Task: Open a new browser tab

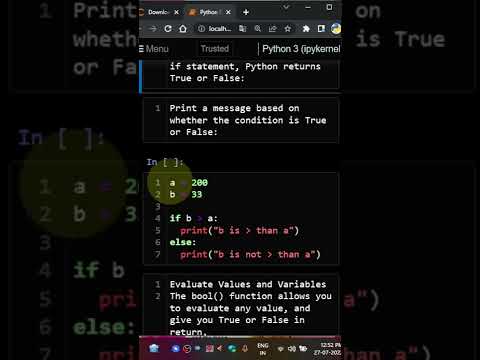Action: point(246,12)
